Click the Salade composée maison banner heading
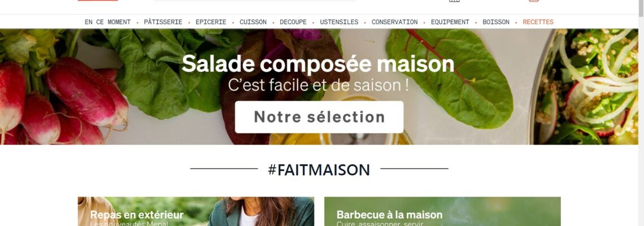 click(x=318, y=64)
